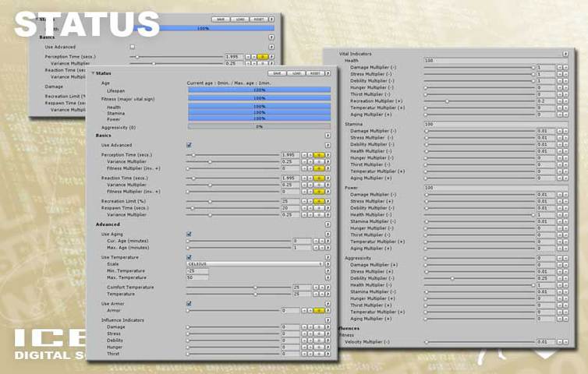Click the Comfort Temperature slider handle
588x374 pixels.
255,288
